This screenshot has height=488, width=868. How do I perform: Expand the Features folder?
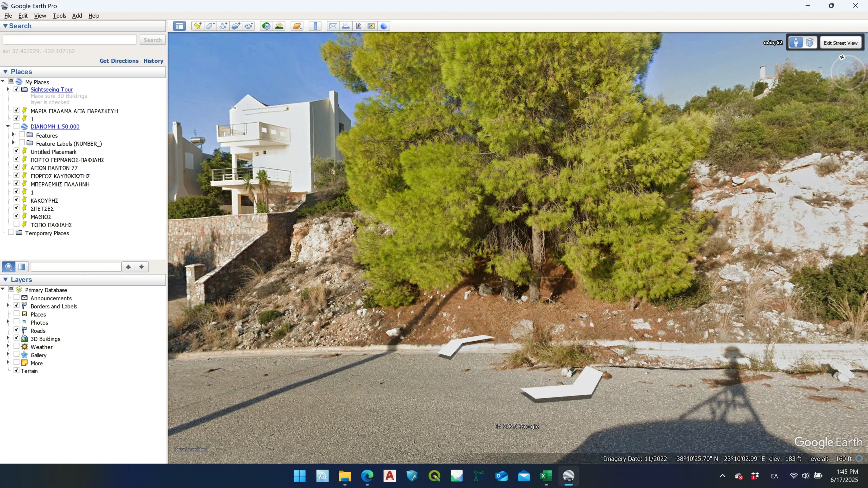pos(13,135)
